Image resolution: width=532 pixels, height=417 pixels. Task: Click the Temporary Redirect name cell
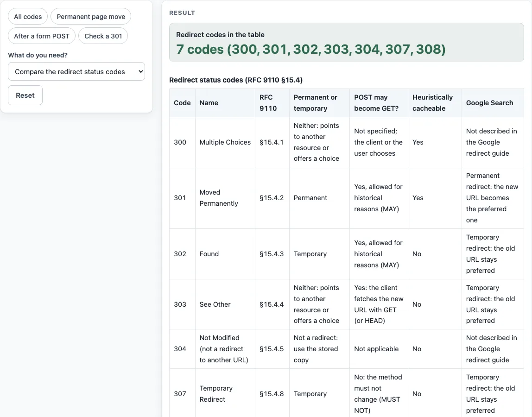(225, 393)
